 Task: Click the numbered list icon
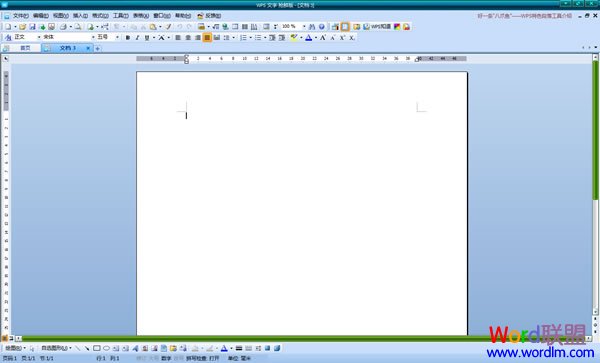coord(243,37)
